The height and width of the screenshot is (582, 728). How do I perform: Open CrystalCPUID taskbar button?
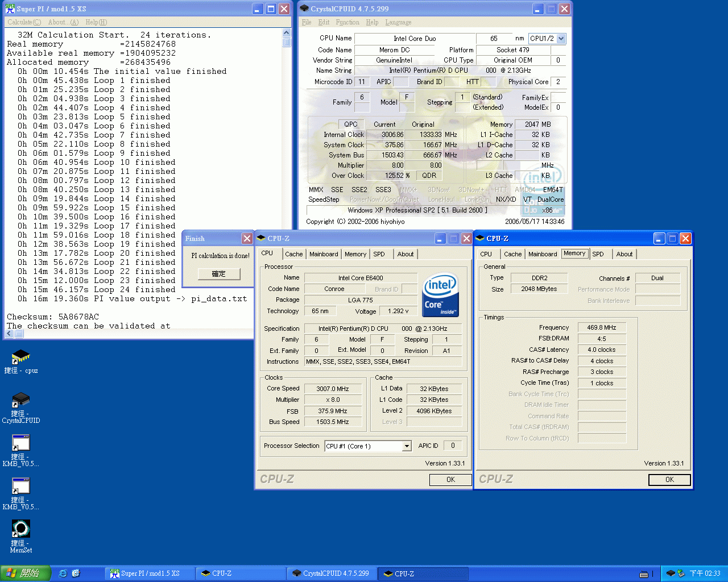pos(332,573)
